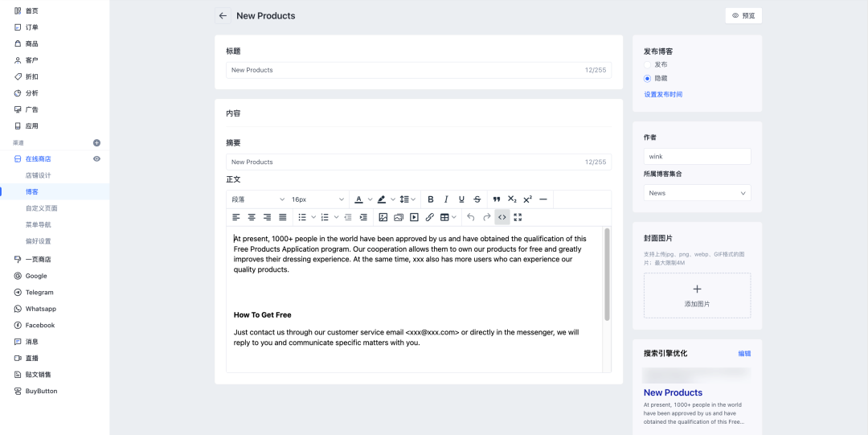This screenshot has height=435, width=868.
Task: Insert an image via the toolbar image icon
Action: 383,217
